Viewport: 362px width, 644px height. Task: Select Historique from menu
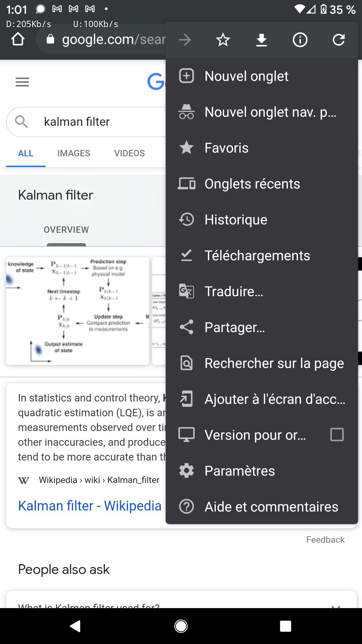pyautogui.click(x=262, y=220)
